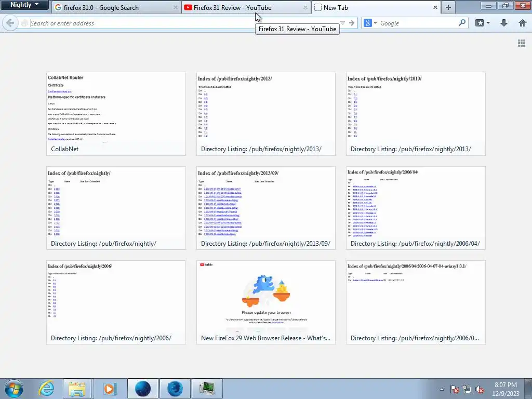Open the downloads arrow panel
Image resolution: width=532 pixels, height=399 pixels.
pyautogui.click(x=504, y=23)
